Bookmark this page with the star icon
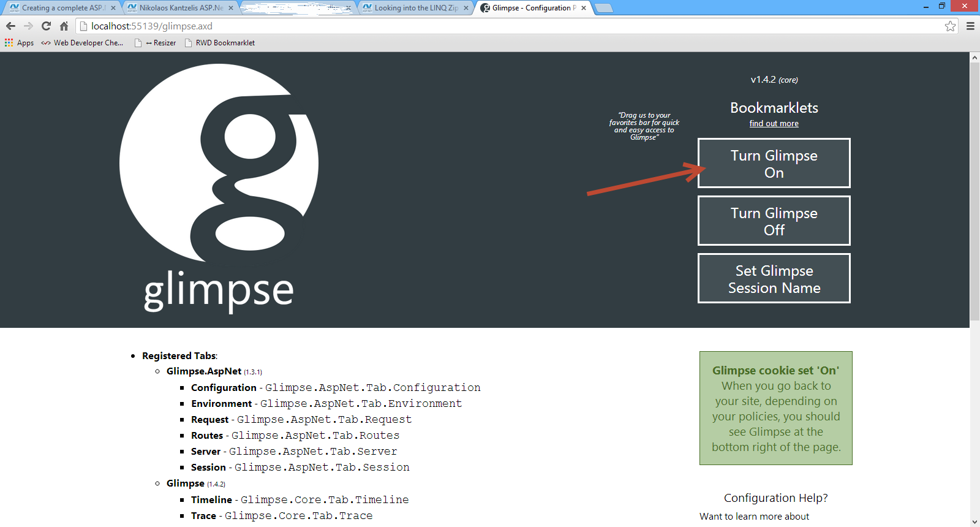 click(950, 26)
